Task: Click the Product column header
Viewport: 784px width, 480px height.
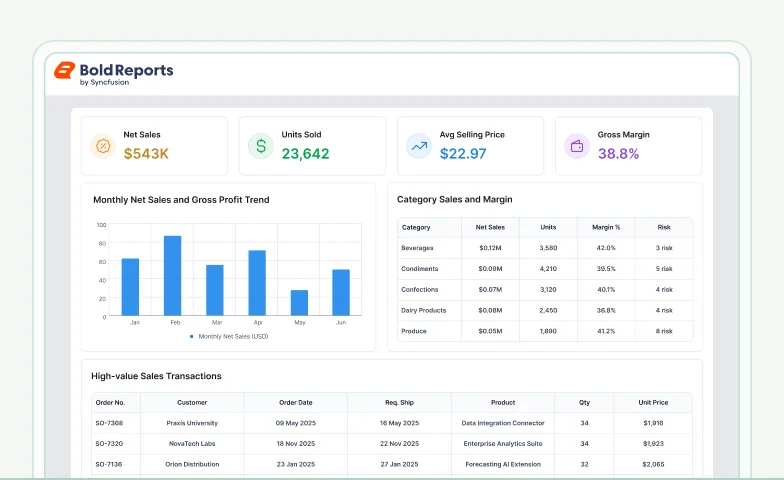Action: 503,402
